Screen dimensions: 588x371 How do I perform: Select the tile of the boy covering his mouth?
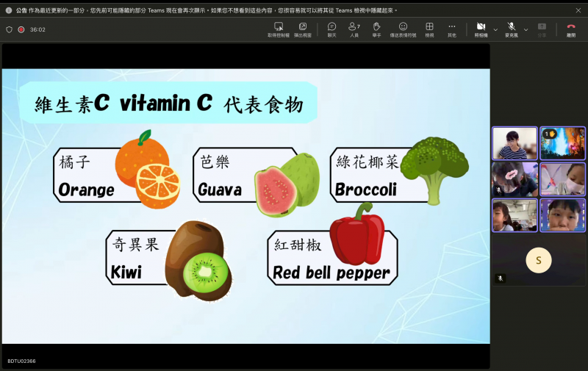coord(562,215)
